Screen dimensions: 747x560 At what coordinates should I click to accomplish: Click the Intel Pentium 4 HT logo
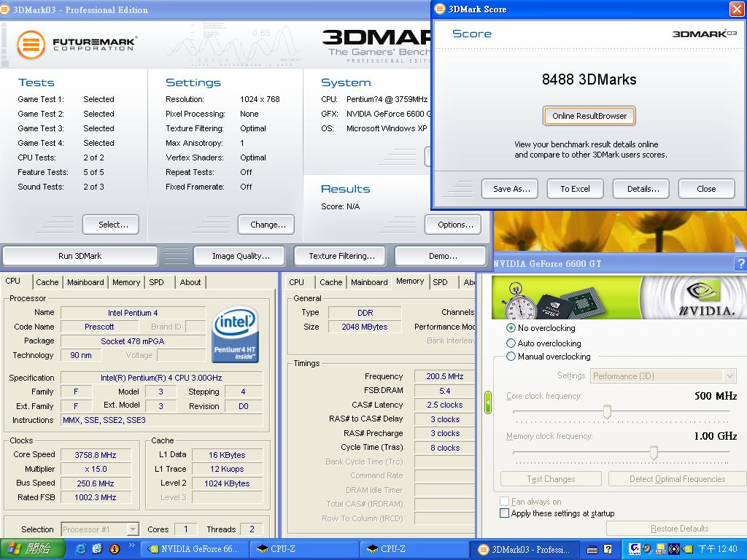coord(236,334)
